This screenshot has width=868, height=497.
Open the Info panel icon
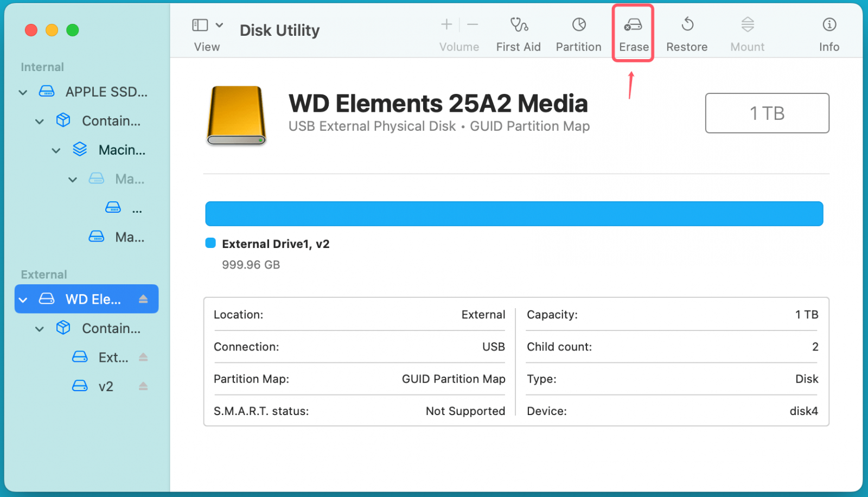click(829, 24)
